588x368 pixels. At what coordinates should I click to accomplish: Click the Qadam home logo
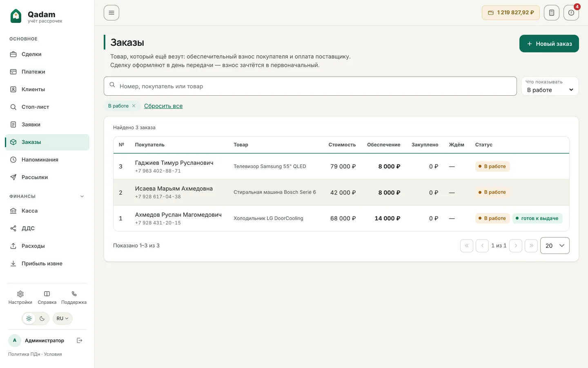pos(36,16)
